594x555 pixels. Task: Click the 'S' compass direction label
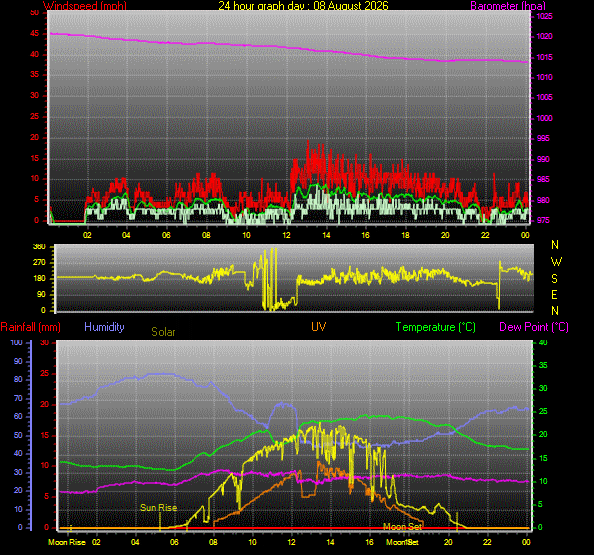point(554,279)
